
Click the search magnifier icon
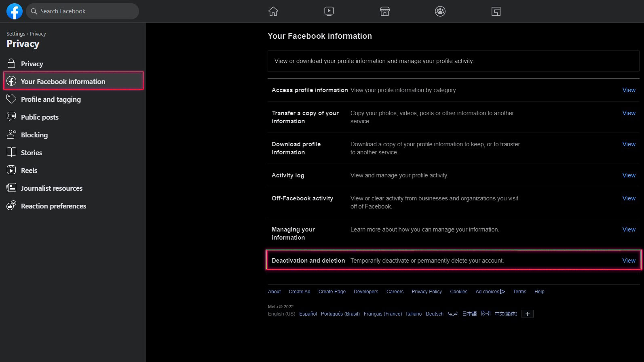(x=34, y=11)
